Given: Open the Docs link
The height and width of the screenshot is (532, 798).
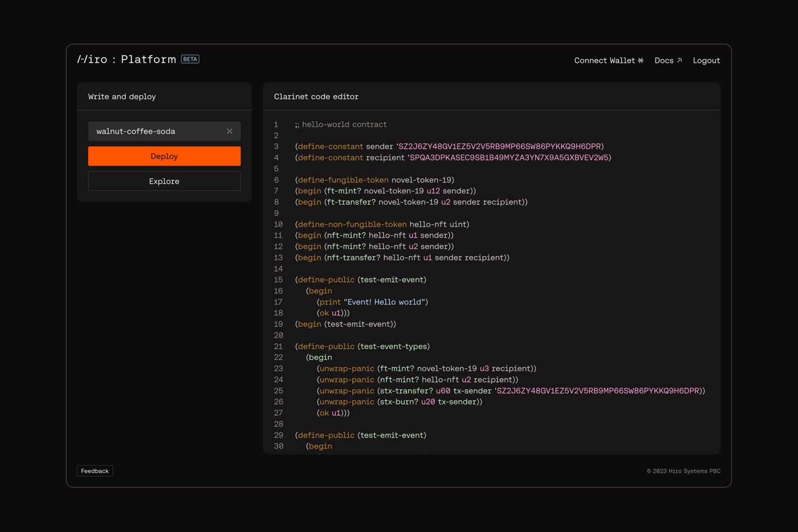Looking at the screenshot, I should (664, 61).
